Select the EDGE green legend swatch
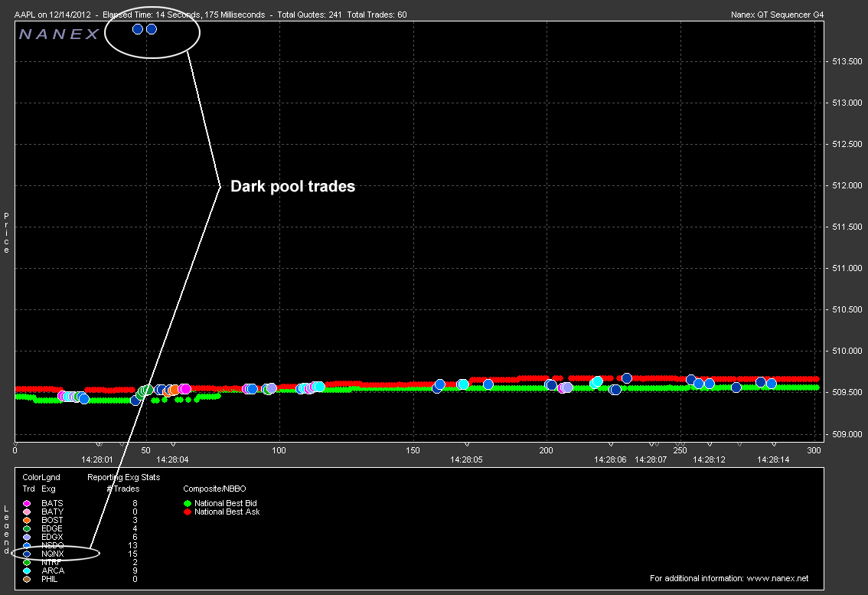This screenshot has width=868, height=595. [x=27, y=528]
